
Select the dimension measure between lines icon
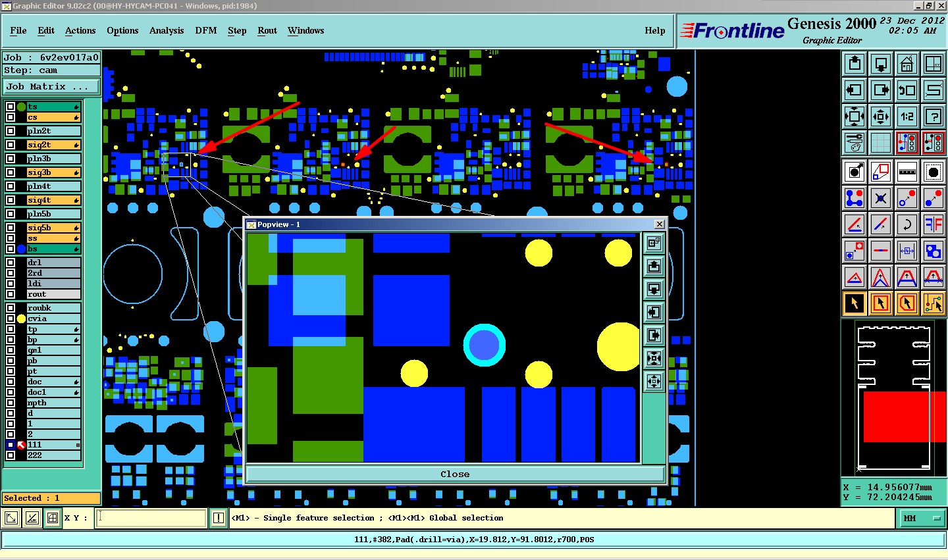(x=907, y=251)
